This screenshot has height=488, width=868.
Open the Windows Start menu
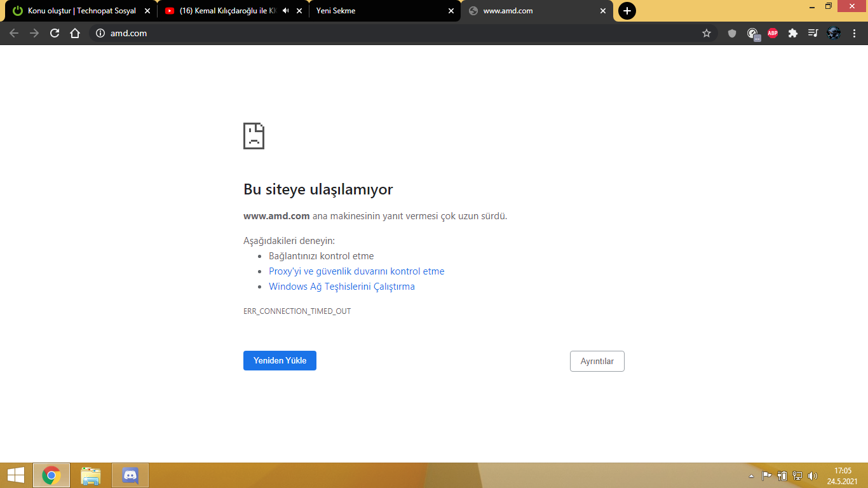pos(16,475)
